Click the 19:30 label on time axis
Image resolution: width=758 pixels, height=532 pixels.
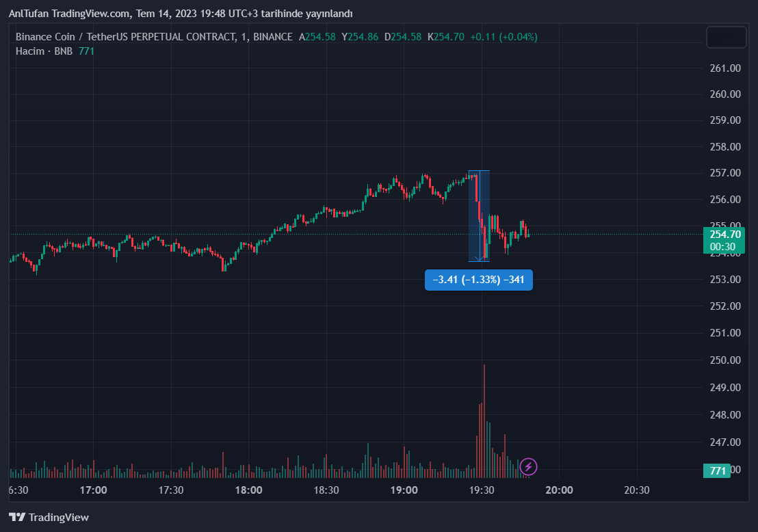(x=482, y=490)
